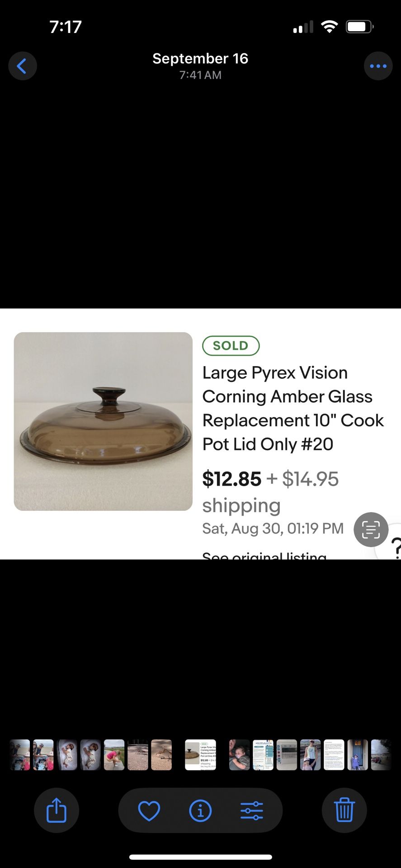This screenshot has width=401, height=868.
Task: Tap the September 16 date header
Action: (x=200, y=58)
